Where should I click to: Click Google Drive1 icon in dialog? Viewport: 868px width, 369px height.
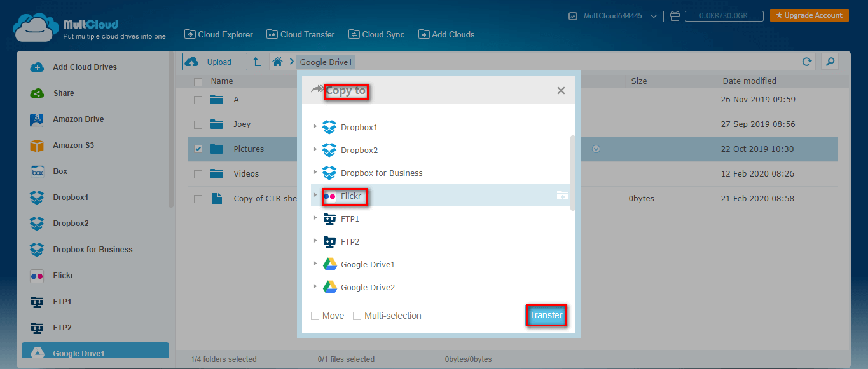pyautogui.click(x=329, y=264)
